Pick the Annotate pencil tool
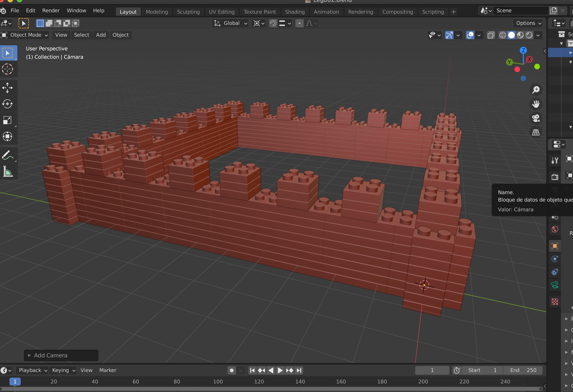The height and width of the screenshot is (392, 573). (x=7, y=155)
